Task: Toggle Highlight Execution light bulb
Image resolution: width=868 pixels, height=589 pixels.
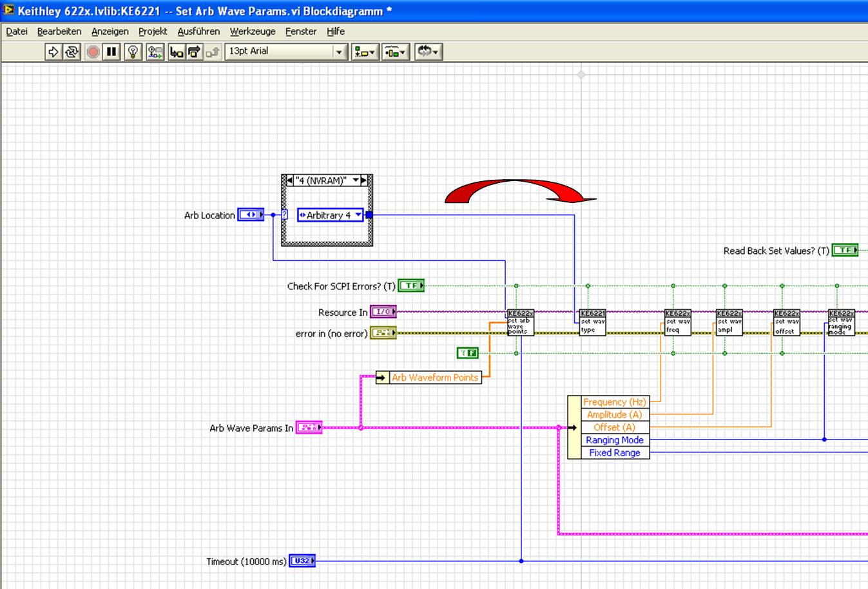Action: click(x=133, y=52)
